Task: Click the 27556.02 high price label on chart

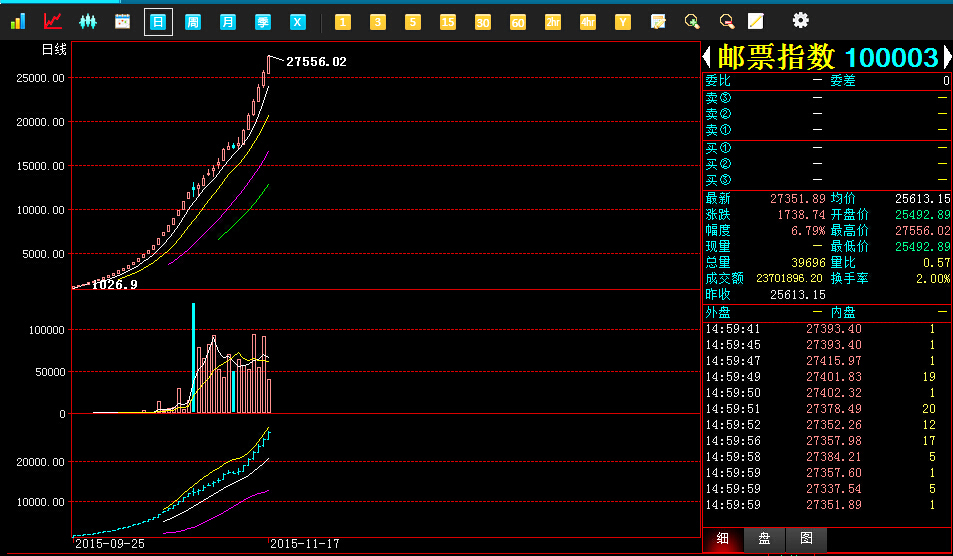Action: (316, 62)
